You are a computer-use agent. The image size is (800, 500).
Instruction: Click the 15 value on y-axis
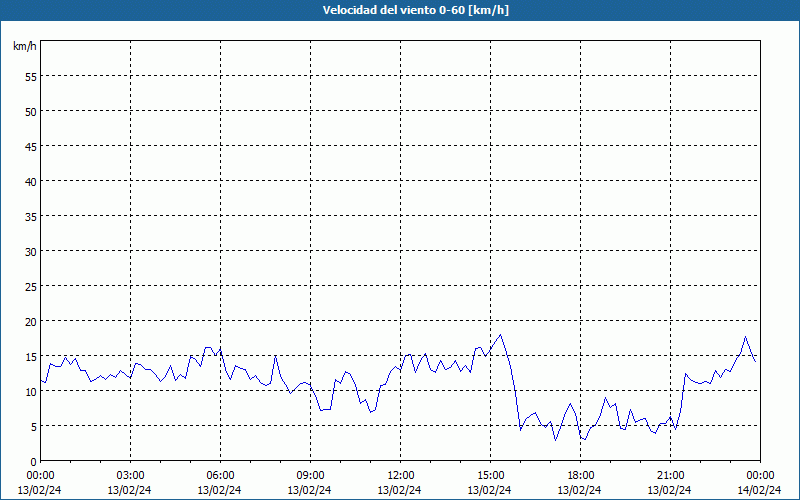[x=31, y=357]
